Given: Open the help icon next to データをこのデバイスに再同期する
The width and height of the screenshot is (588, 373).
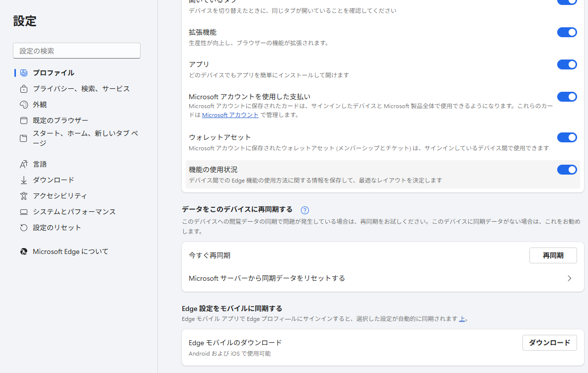Looking at the screenshot, I should 304,210.
